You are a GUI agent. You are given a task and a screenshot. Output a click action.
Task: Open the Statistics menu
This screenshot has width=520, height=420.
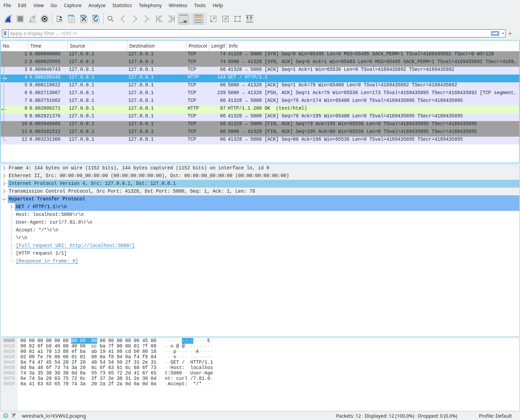point(122,5)
